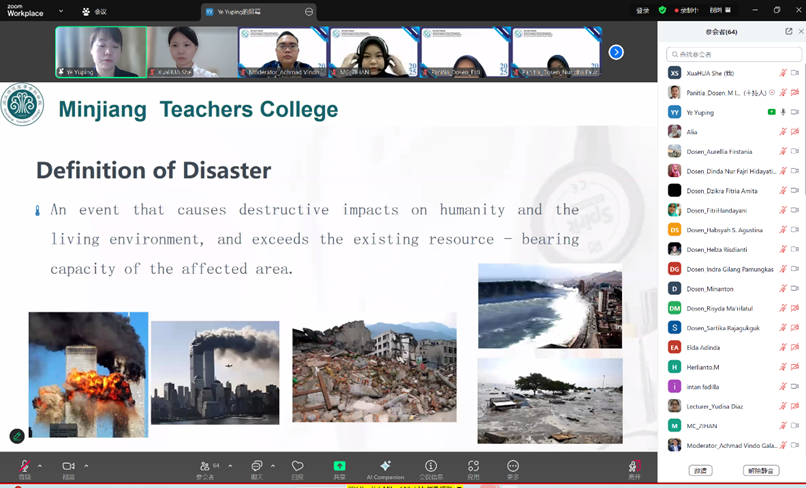The image size is (806, 488).
Task: Toggle muted microphone beside Herlianto.M
Action: pyautogui.click(x=783, y=367)
